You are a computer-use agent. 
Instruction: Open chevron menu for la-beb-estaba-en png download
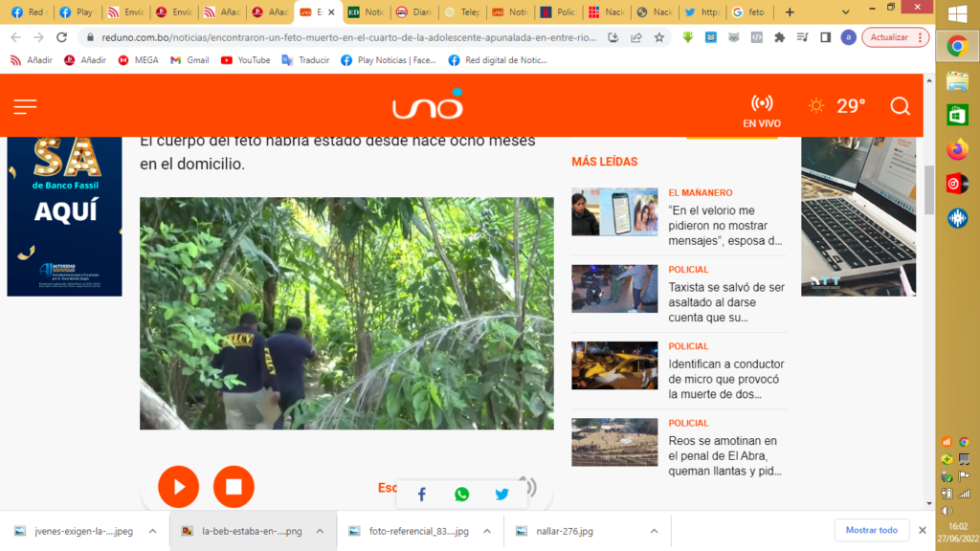[320, 531]
